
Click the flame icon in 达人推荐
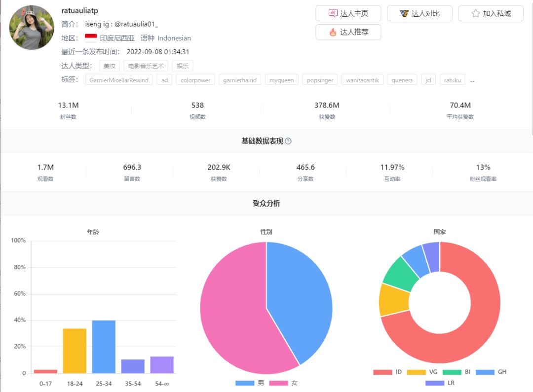333,32
